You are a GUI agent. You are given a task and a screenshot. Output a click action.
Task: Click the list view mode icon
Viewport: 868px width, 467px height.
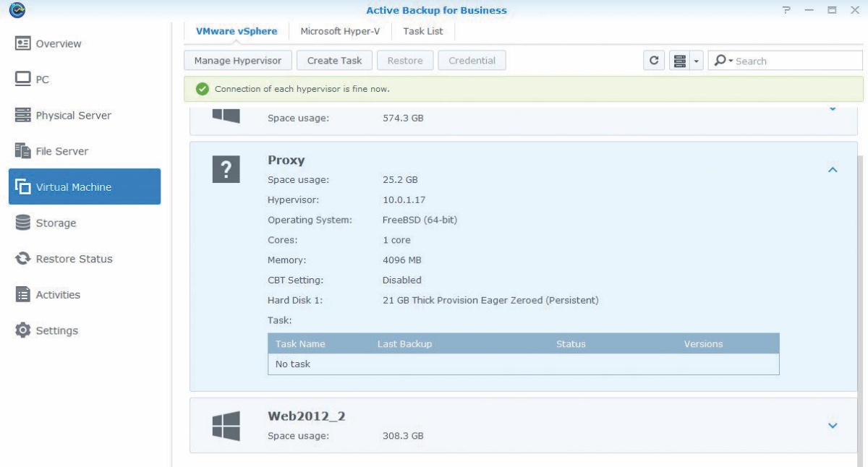(x=679, y=61)
